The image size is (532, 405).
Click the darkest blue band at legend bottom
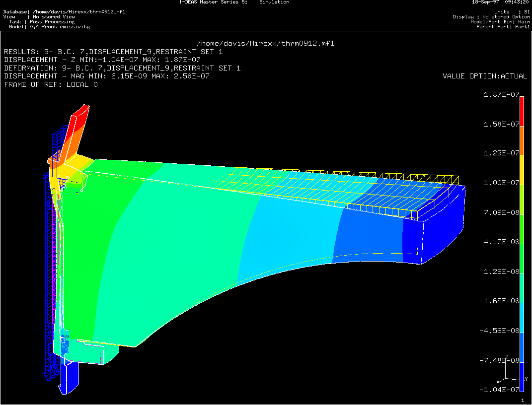[x=522, y=378]
